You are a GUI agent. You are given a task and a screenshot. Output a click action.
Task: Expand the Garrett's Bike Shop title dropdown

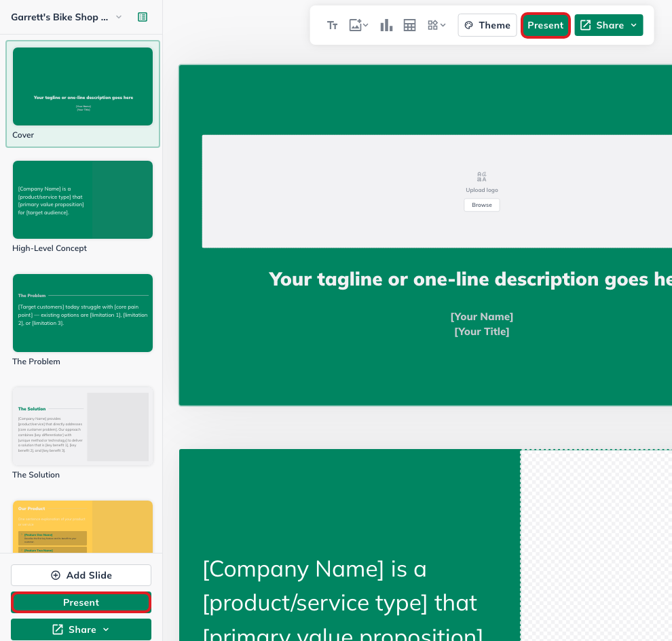click(119, 17)
